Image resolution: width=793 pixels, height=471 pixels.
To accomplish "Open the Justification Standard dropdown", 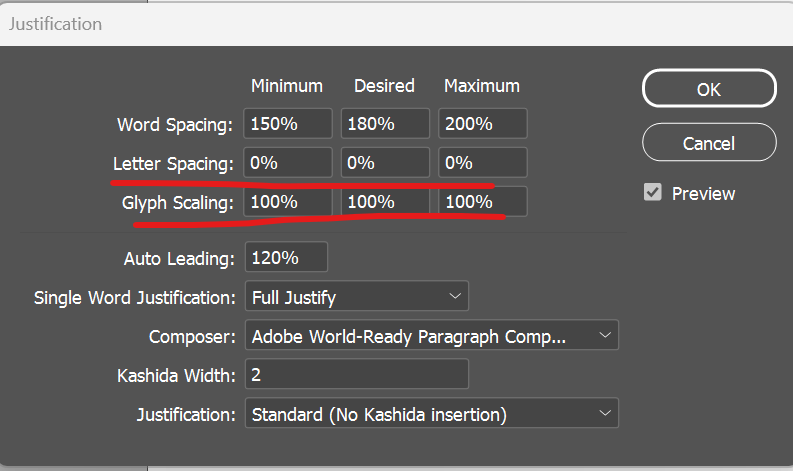I will coord(431,413).
